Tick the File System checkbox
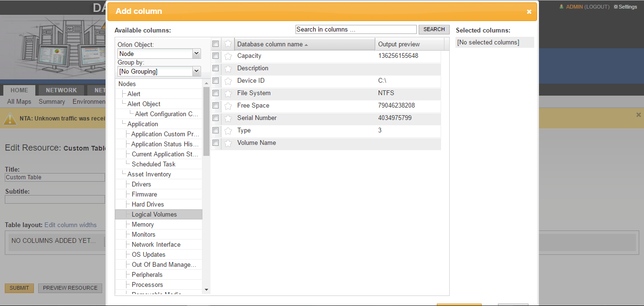 [x=216, y=93]
